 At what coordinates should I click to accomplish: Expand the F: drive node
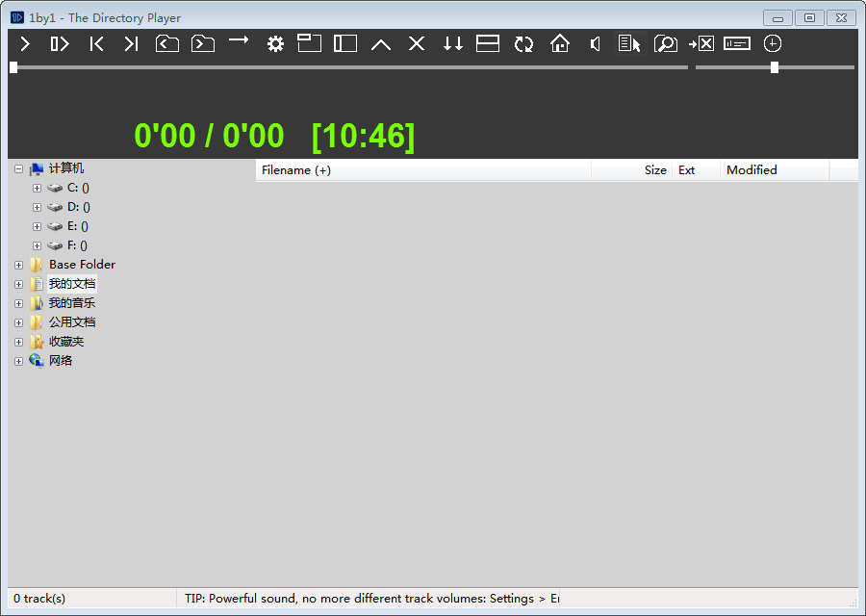click(x=37, y=245)
